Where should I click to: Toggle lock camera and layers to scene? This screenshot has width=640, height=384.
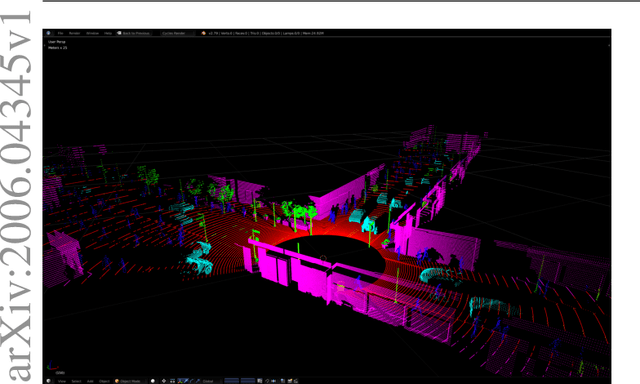point(260,381)
